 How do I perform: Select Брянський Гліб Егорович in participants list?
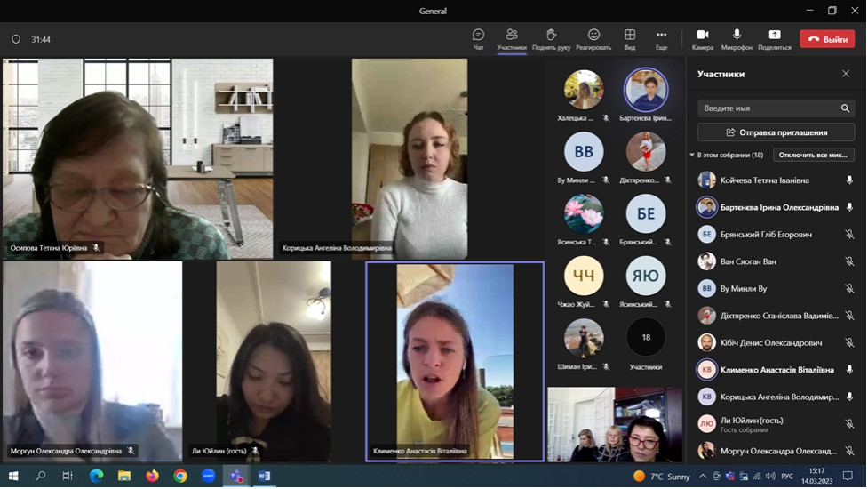pos(776,234)
